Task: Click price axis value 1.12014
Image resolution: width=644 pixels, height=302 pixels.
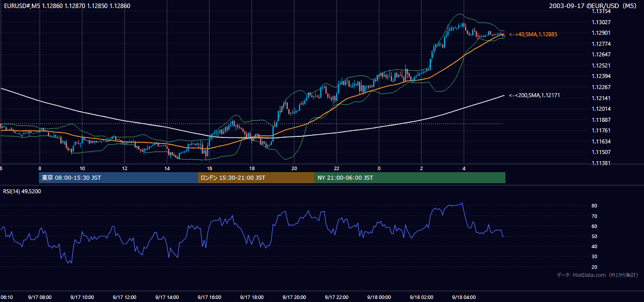Action: click(601, 109)
